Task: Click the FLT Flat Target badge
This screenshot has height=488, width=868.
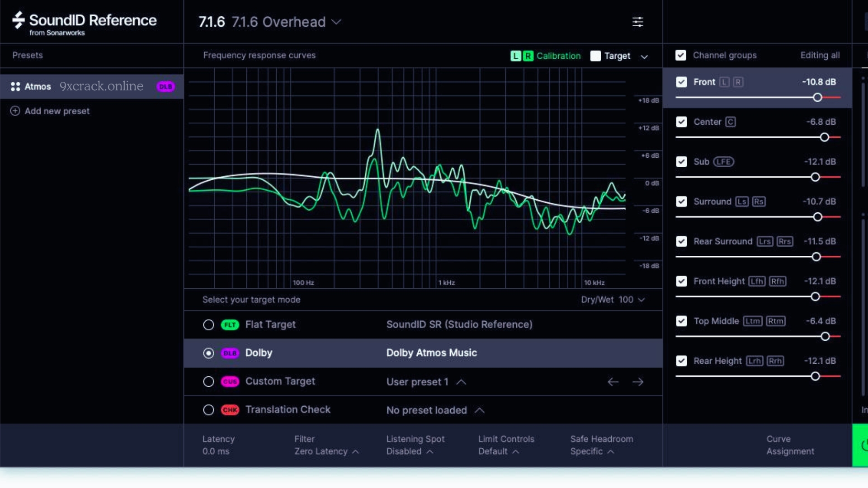Action: 230,325
